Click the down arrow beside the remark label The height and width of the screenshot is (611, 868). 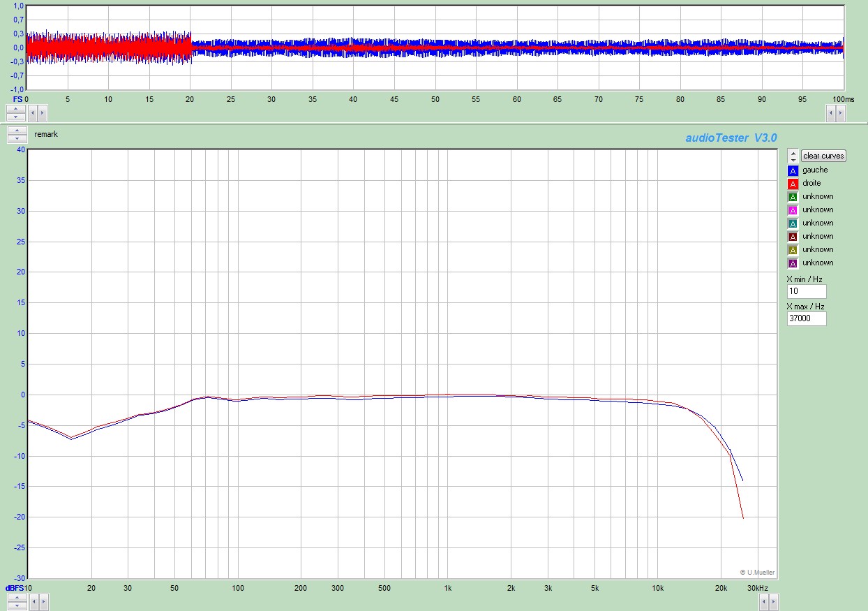click(x=16, y=138)
